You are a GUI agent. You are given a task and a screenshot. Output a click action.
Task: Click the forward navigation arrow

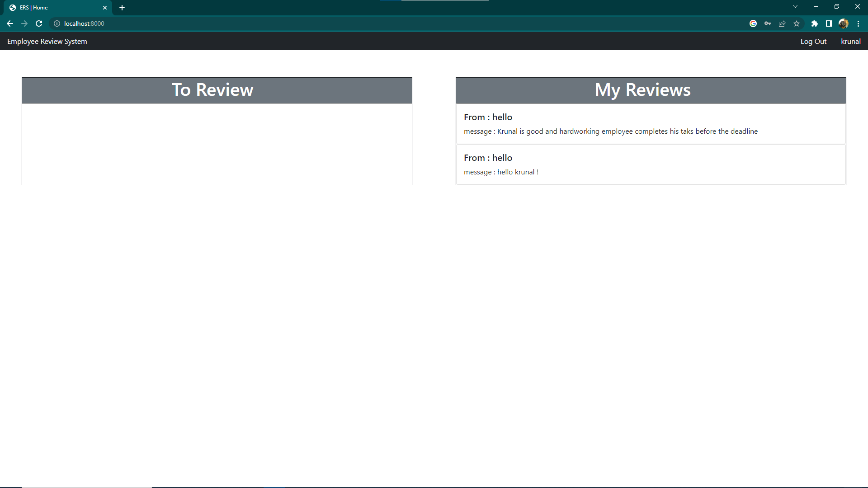24,23
